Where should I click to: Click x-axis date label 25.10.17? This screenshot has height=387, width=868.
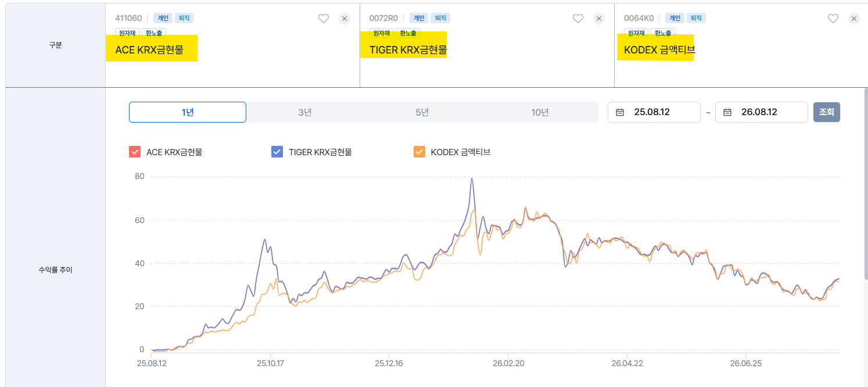click(x=270, y=363)
